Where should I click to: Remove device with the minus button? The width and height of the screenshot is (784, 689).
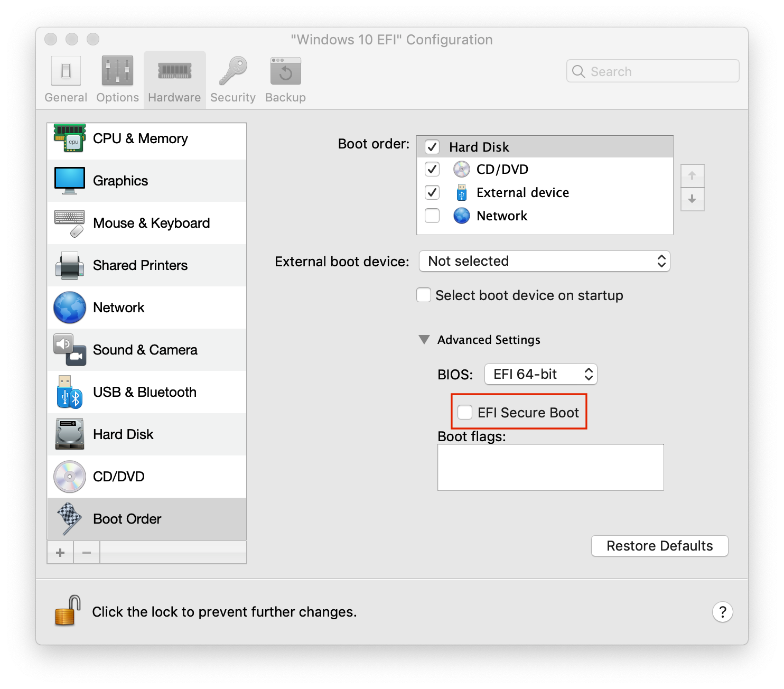coord(87,553)
